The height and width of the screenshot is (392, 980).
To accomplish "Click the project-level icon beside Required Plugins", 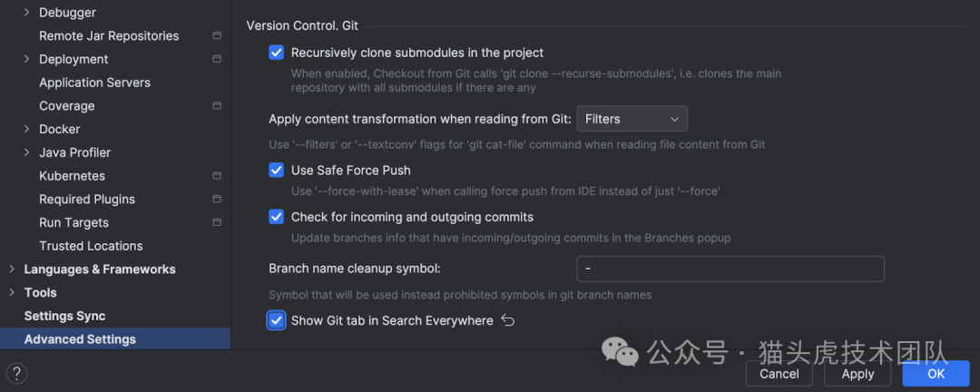I will [217, 200].
